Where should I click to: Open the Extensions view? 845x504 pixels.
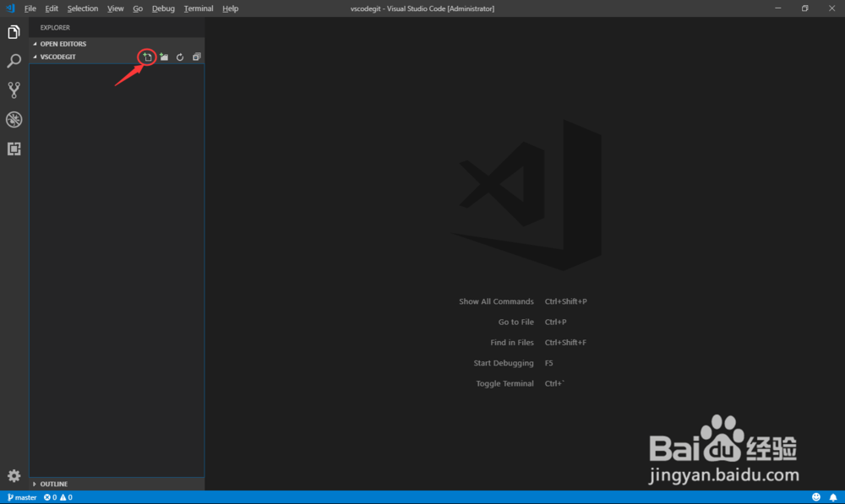click(x=14, y=149)
